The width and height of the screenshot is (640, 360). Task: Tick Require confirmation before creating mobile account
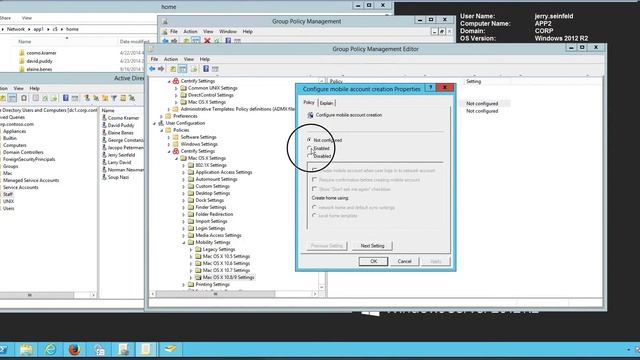click(314, 180)
